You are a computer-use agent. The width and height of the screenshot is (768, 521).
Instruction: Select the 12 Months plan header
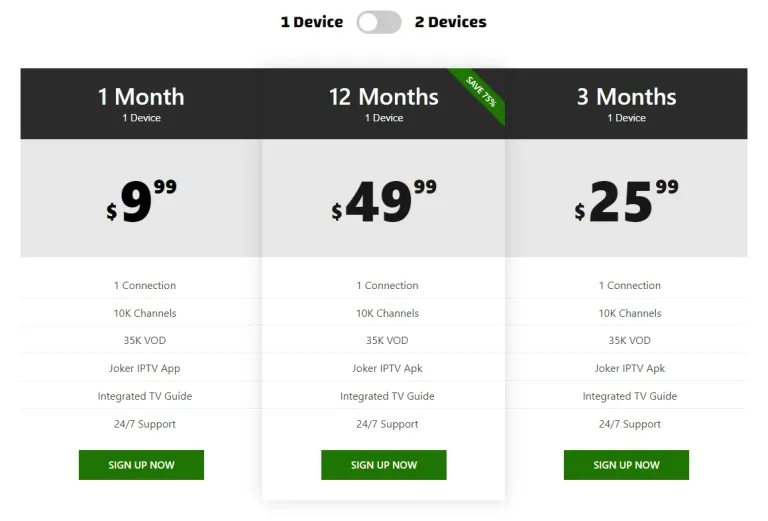pyautogui.click(x=384, y=103)
